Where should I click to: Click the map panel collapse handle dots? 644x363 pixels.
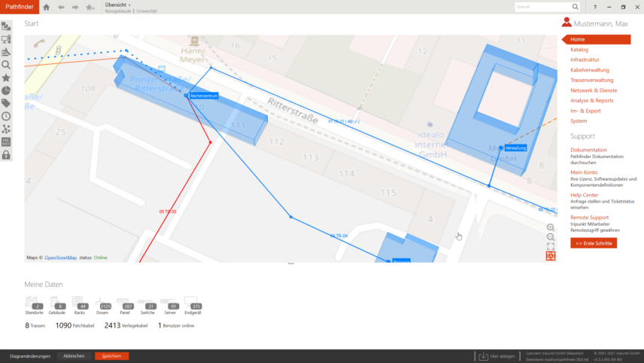pyautogui.click(x=291, y=264)
